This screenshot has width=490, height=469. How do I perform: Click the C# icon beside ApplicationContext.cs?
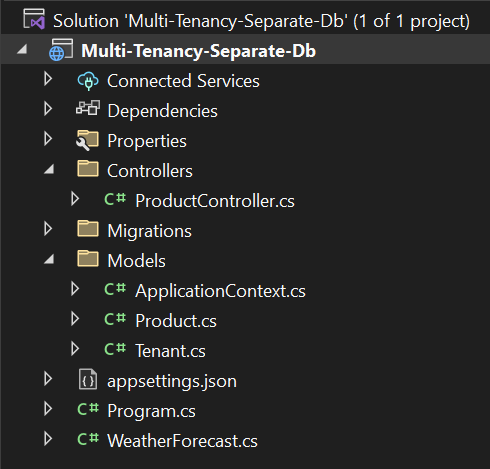(115, 289)
